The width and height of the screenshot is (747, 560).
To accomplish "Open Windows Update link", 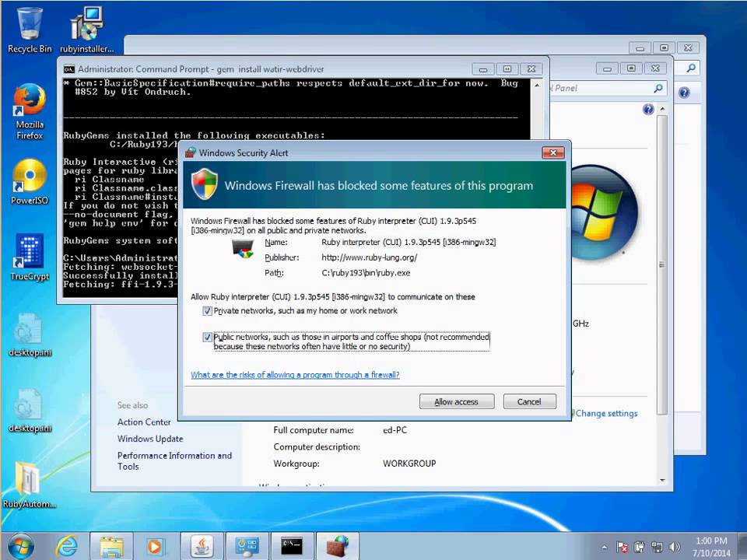I will pyautogui.click(x=150, y=439).
